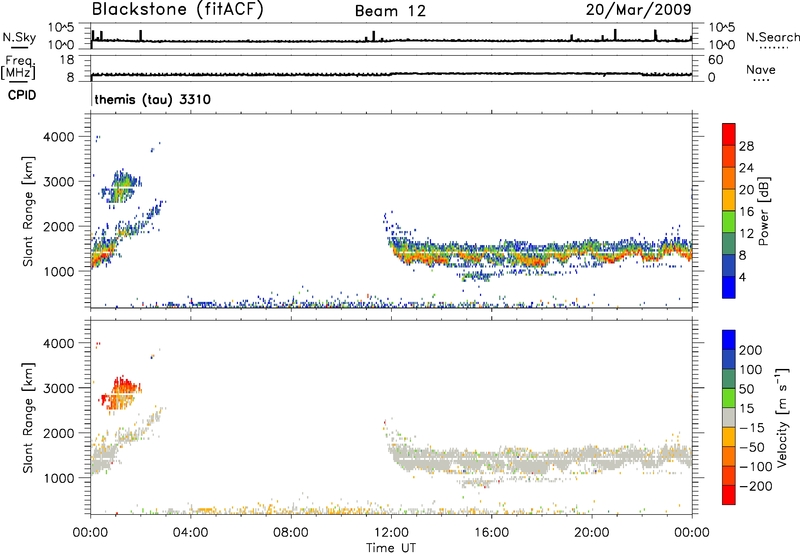Click the red bottom Velocity colorbar segment
The width and height of the screenshot is (800, 554).
pyautogui.click(x=729, y=495)
